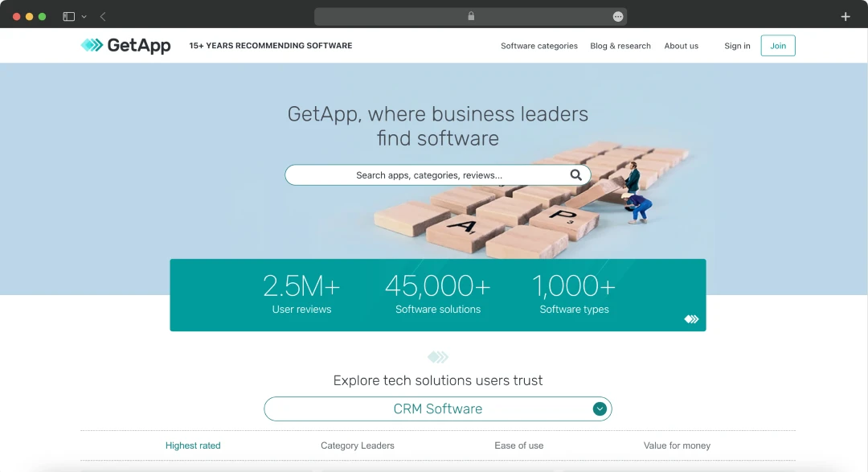868x472 pixels.
Task: Click the white arrows icon in teal banner
Action: point(691,319)
